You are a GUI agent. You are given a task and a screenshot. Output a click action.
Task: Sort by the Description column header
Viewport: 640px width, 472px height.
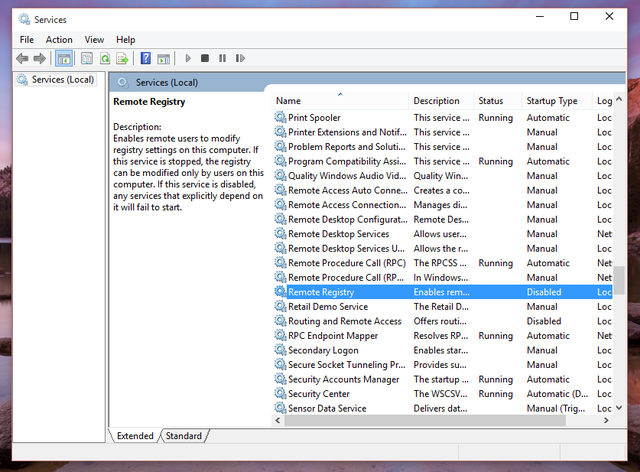tap(441, 101)
